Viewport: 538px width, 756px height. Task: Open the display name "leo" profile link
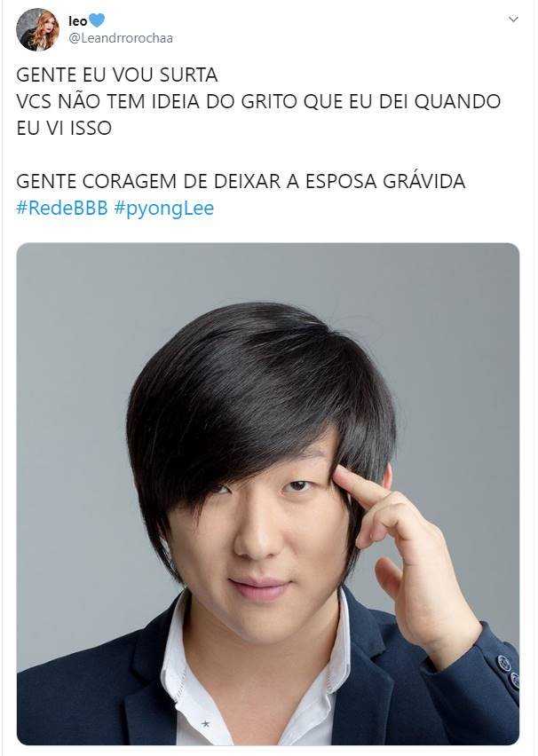coord(78,20)
